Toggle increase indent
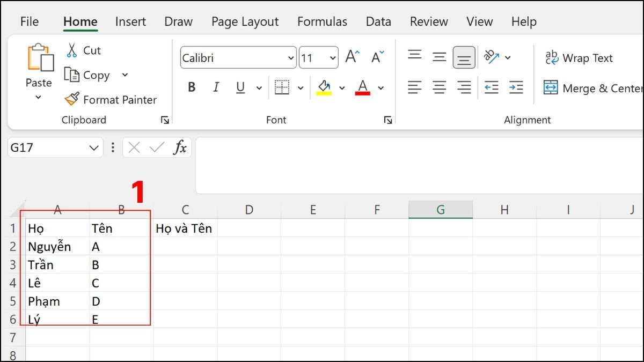The height and width of the screenshot is (362, 644). pyautogui.click(x=516, y=87)
